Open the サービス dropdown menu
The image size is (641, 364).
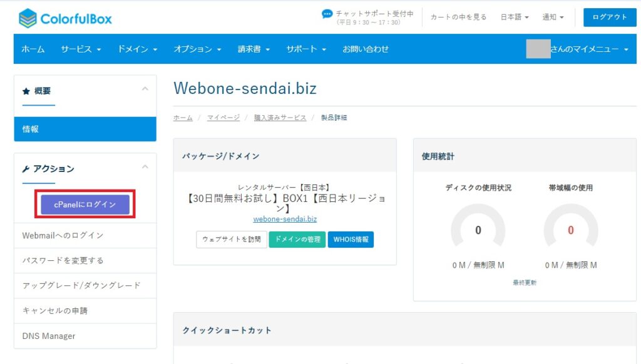(x=81, y=49)
